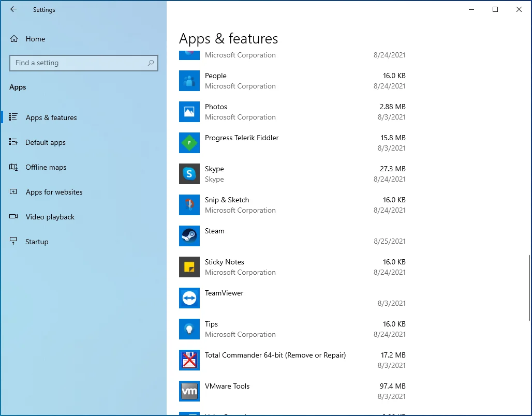Click the 15.8 MB size value
This screenshot has height=416, width=532.
coord(393,138)
